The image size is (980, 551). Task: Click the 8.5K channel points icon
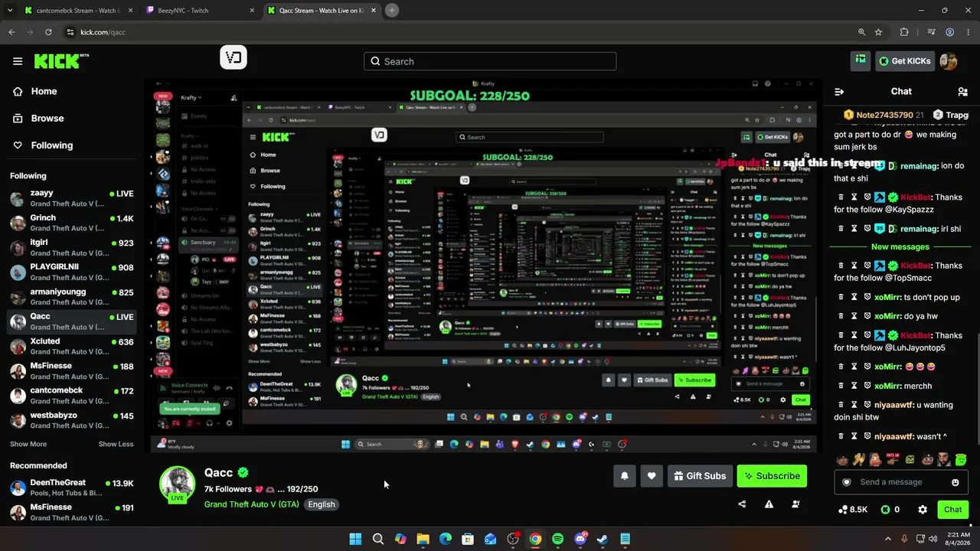click(x=843, y=510)
